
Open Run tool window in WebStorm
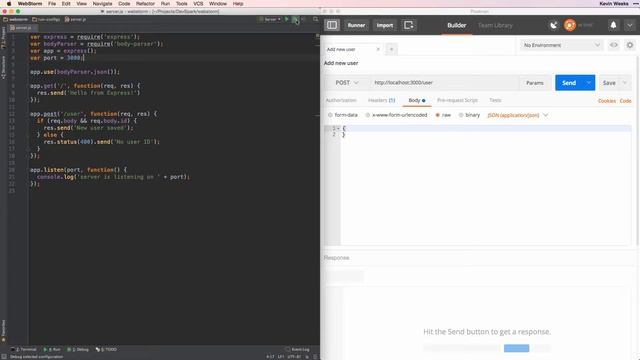click(52, 349)
